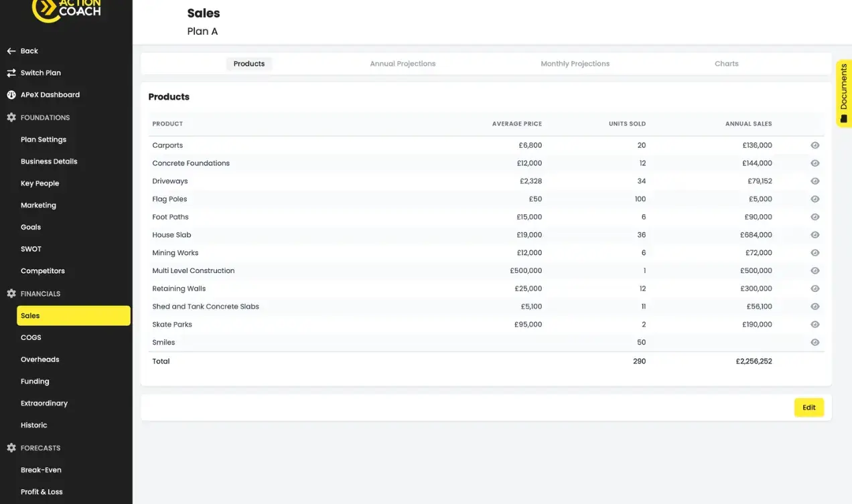Click the FORECASTS gear icon
Viewport: 852px width, 504px height.
pos(11,448)
